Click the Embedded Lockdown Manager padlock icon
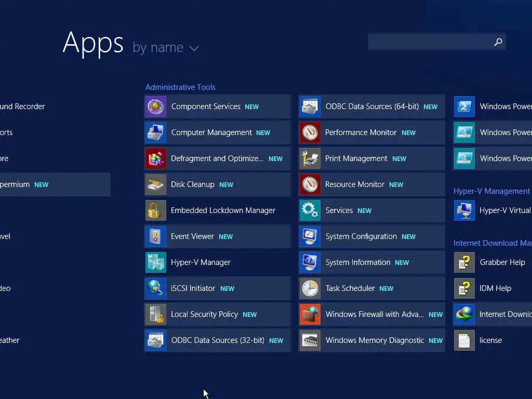Screen dimensions: 532x399 156,210
